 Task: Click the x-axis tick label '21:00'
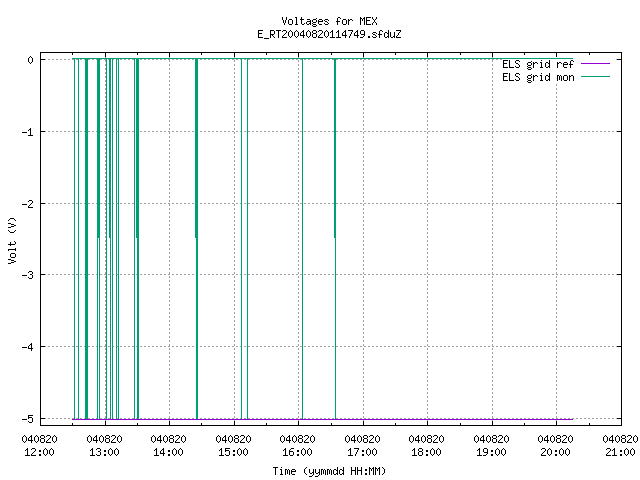[x=620, y=452]
